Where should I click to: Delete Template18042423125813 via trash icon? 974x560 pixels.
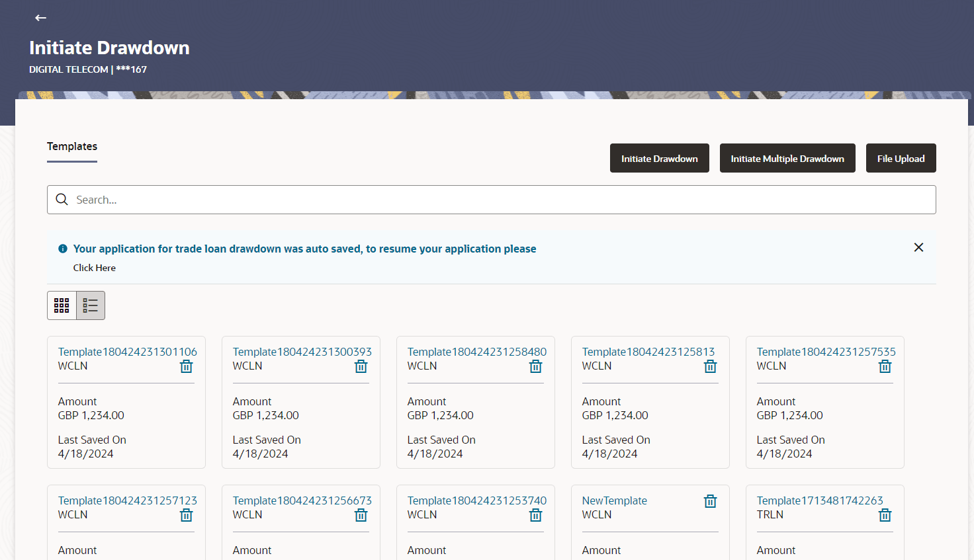coord(711,366)
